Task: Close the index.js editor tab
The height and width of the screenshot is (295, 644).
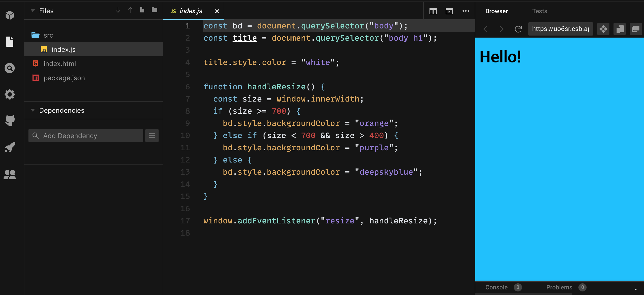Action: (x=217, y=11)
